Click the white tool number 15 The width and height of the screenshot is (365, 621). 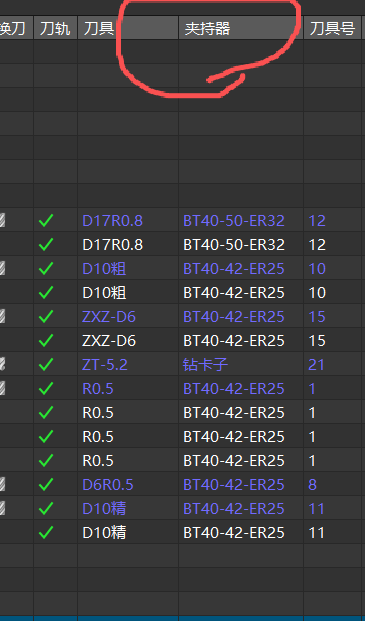[317, 341]
